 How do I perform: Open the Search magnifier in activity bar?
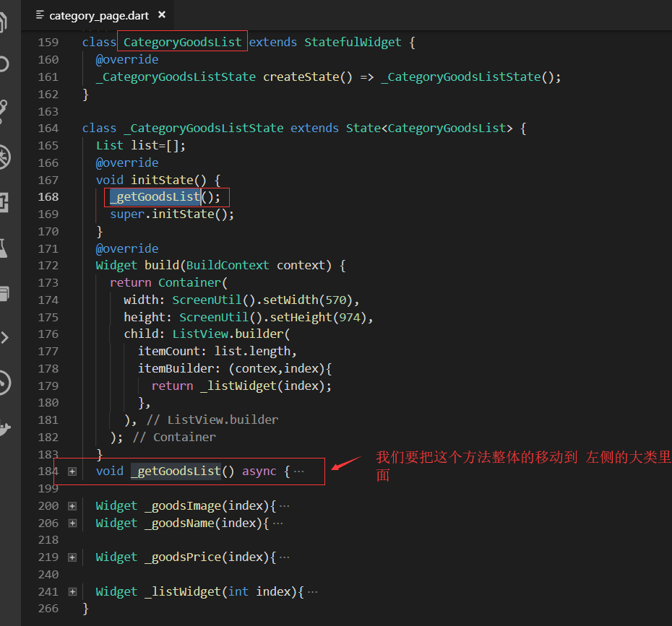[x=4, y=64]
